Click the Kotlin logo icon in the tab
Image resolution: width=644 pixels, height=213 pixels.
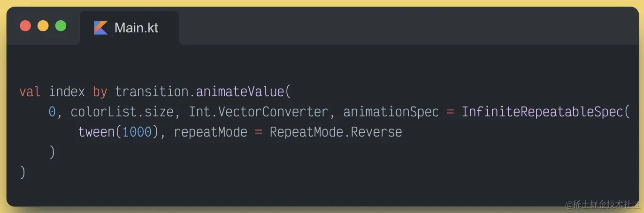tap(100, 28)
